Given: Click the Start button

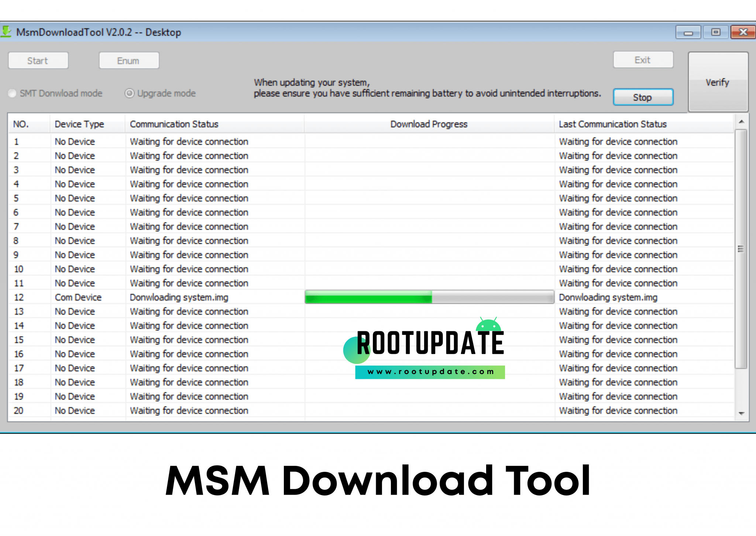Looking at the screenshot, I should click(x=38, y=60).
